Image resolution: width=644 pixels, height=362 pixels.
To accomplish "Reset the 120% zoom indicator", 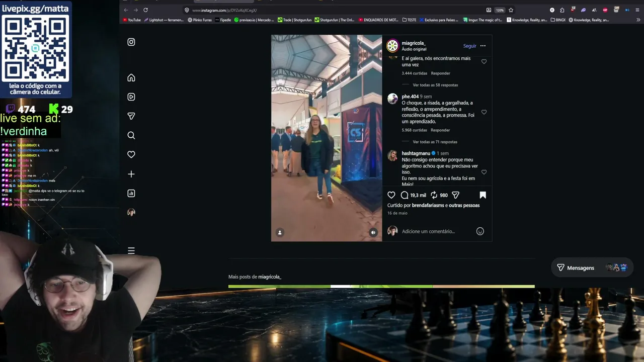I will 500,10.
